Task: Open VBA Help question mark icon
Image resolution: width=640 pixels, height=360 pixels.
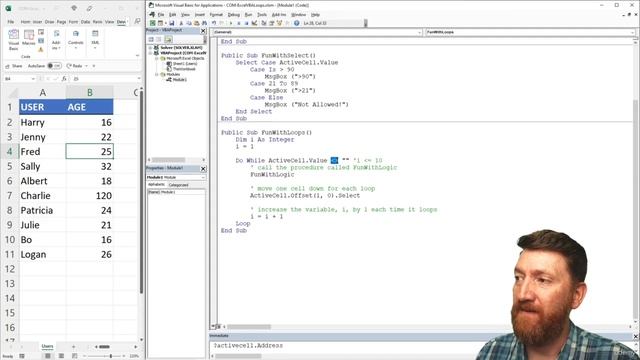Action: click(297, 23)
